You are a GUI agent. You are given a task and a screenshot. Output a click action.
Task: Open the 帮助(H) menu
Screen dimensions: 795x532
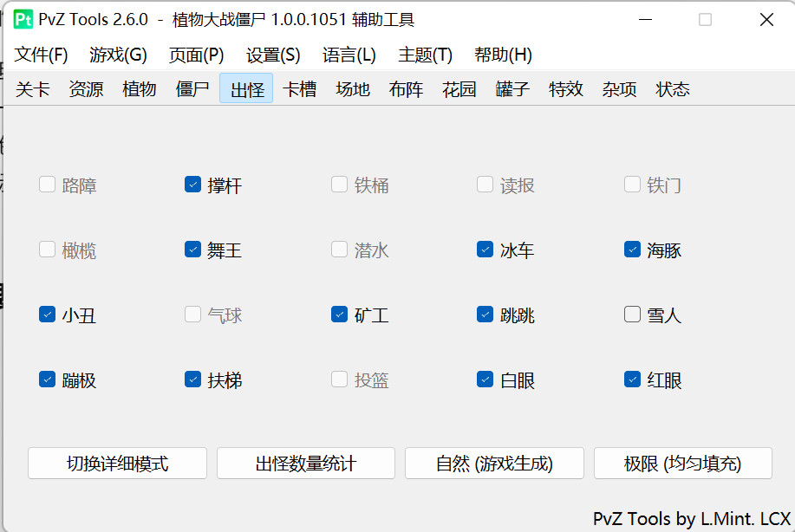point(504,55)
